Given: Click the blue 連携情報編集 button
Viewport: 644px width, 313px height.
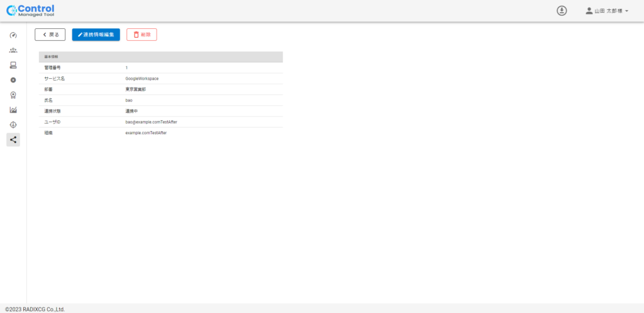Looking at the screenshot, I should click(x=96, y=35).
